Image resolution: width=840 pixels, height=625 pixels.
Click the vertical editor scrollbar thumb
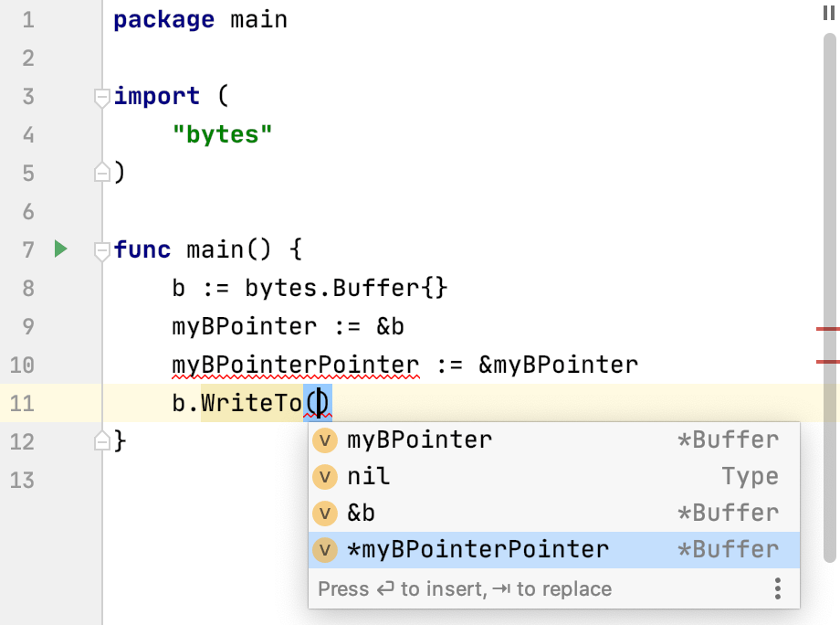(x=829, y=298)
